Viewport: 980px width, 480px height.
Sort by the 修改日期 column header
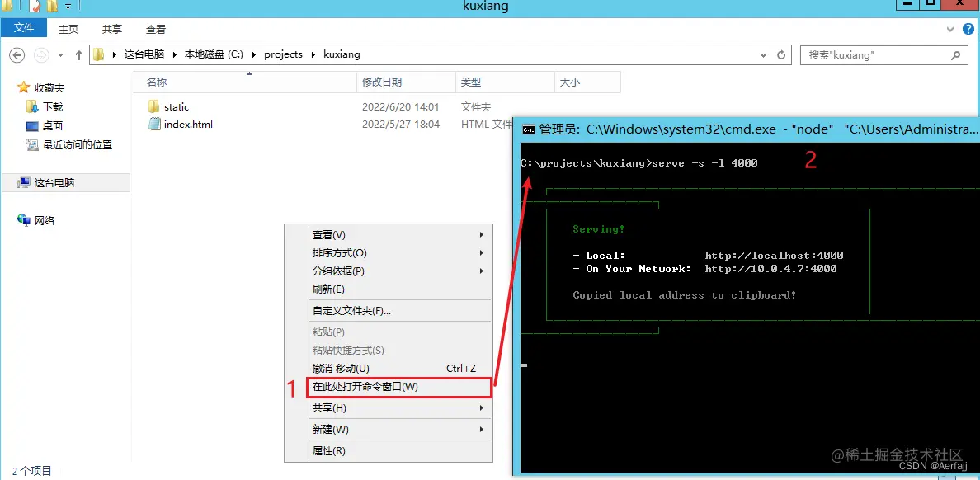pyautogui.click(x=406, y=82)
